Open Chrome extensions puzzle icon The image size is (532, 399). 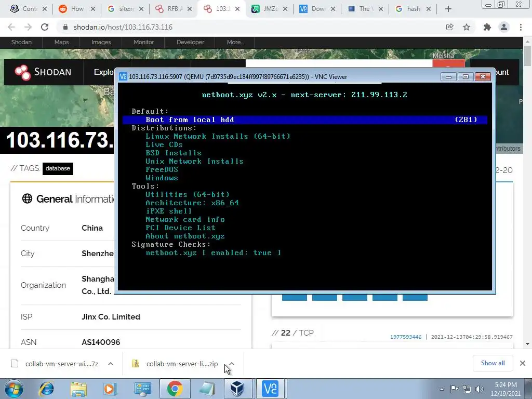pos(487,27)
